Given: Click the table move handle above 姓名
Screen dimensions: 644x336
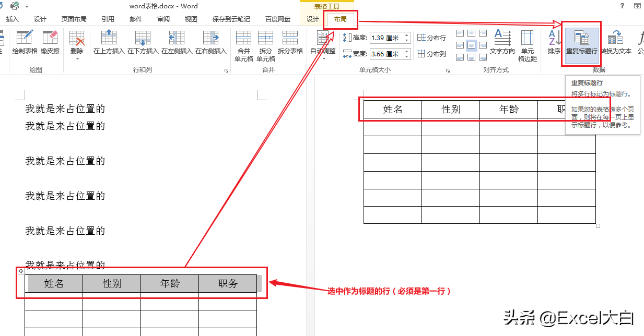Looking at the screenshot, I should [21, 271].
